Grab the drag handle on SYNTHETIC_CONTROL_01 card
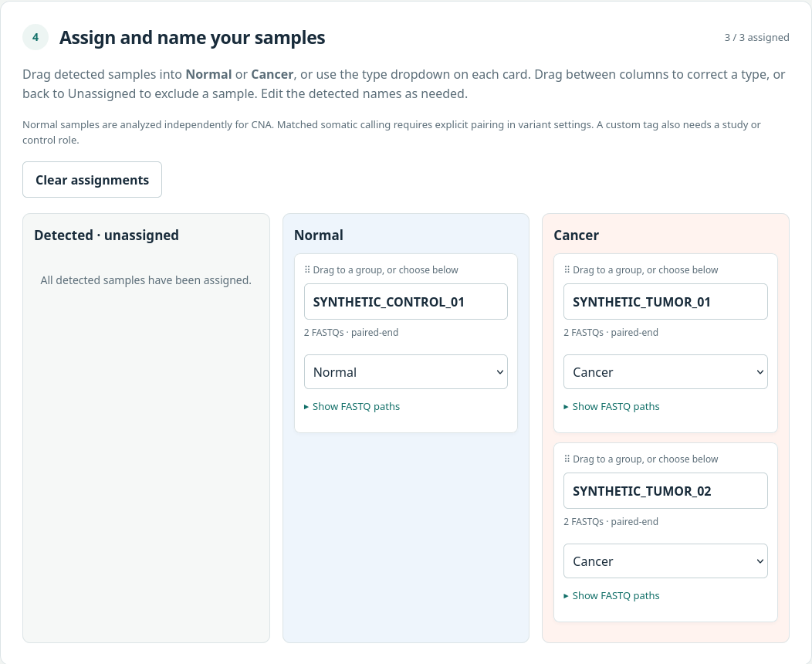Screen dimensions: 812x664 pos(307,270)
